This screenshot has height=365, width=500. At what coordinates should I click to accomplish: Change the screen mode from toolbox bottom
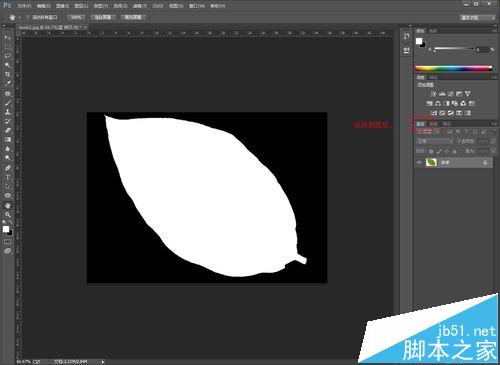pyautogui.click(x=7, y=251)
